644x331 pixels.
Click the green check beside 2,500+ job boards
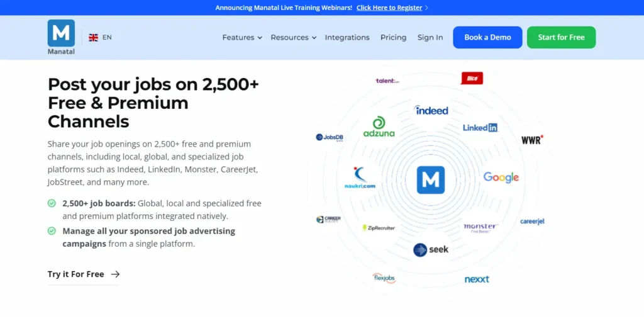pyautogui.click(x=52, y=203)
